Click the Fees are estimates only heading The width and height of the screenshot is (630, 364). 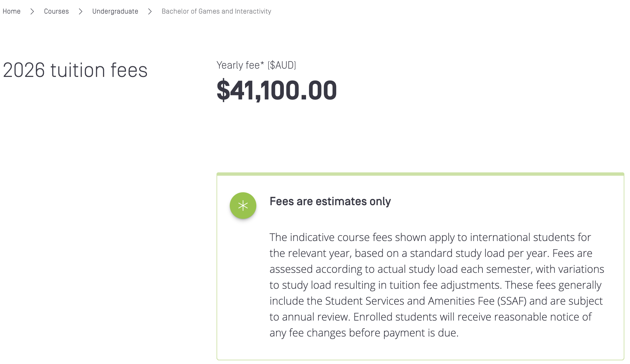coord(331,201)
